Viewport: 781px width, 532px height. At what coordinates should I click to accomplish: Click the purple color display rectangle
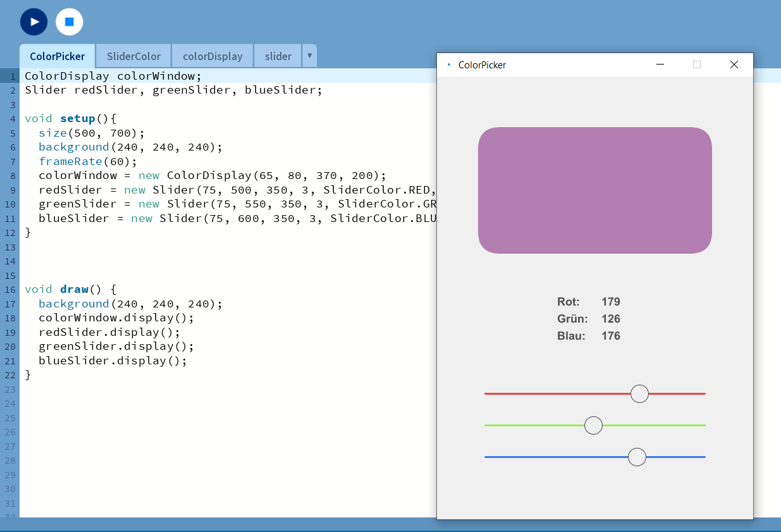595,190
